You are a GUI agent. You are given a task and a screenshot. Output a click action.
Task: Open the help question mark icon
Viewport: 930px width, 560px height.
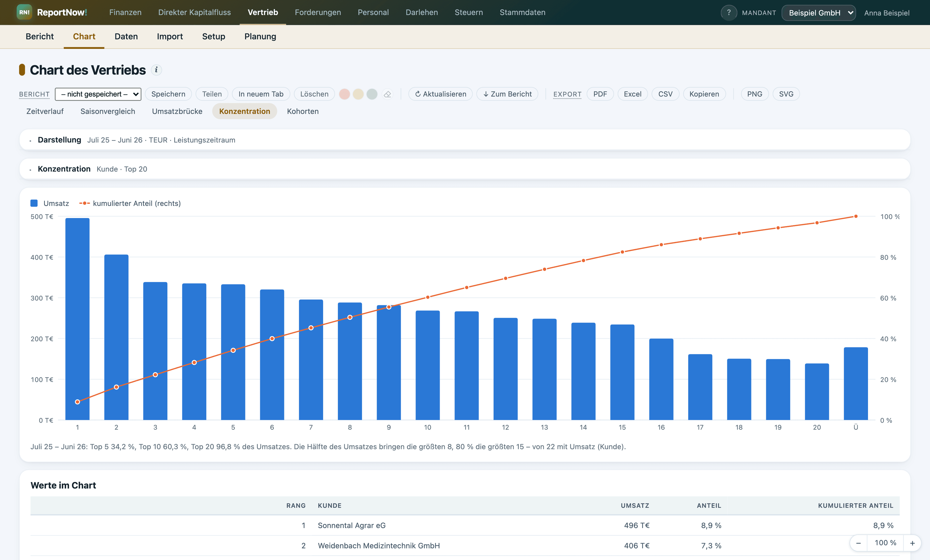728,12
